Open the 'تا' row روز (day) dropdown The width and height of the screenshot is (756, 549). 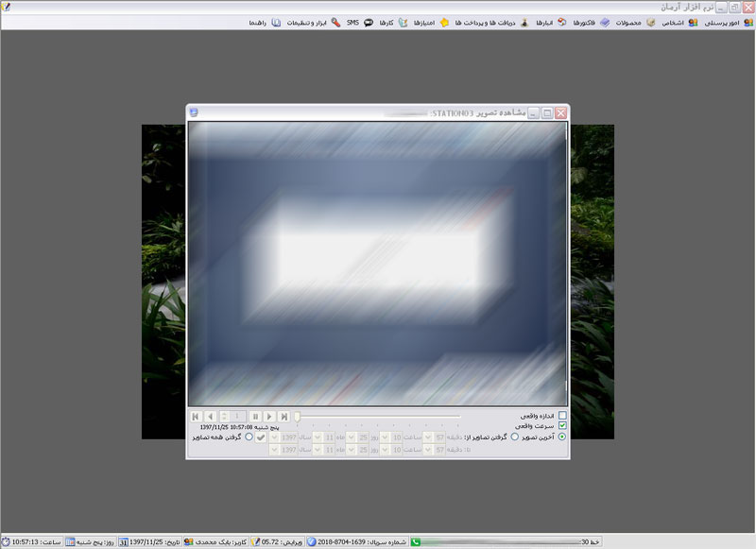[x=352, y=450]
